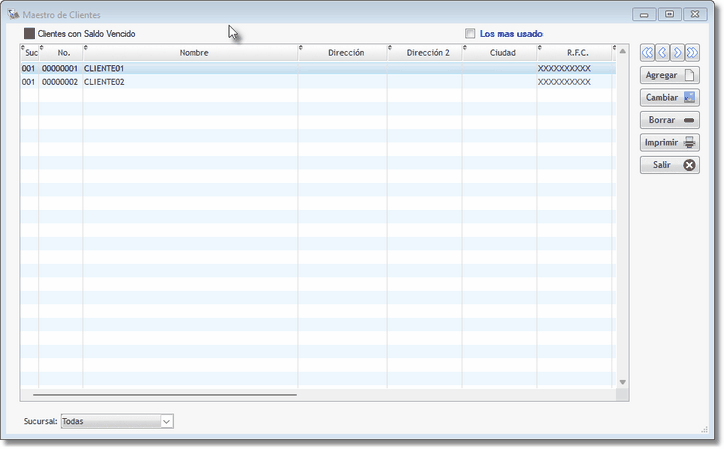Click the Imprimir button

pyautogui.click(x=670, y=142)
